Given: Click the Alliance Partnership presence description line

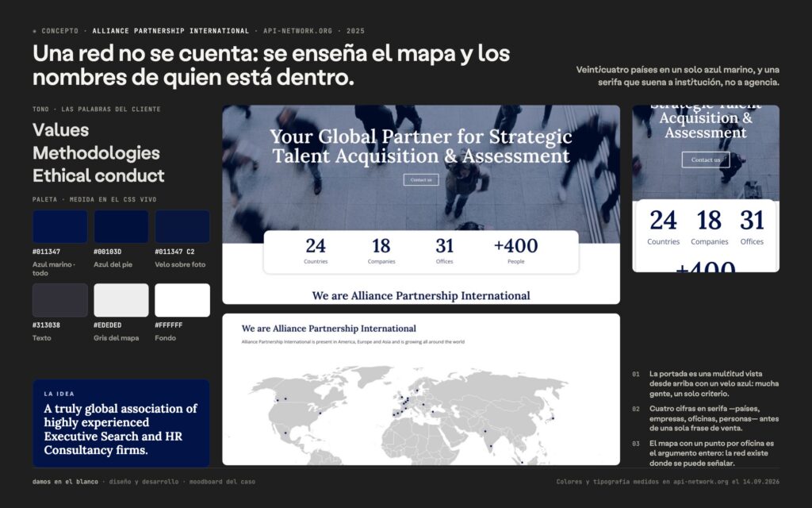Looking at the screenshot, I should click(353, 342).
